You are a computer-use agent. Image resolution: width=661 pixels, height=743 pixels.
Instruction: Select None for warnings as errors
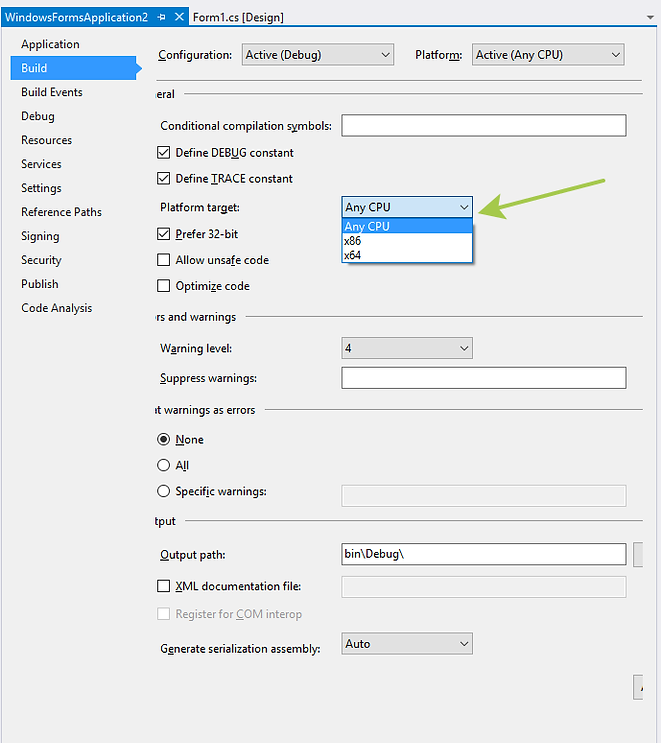click(x=163, y=440)
